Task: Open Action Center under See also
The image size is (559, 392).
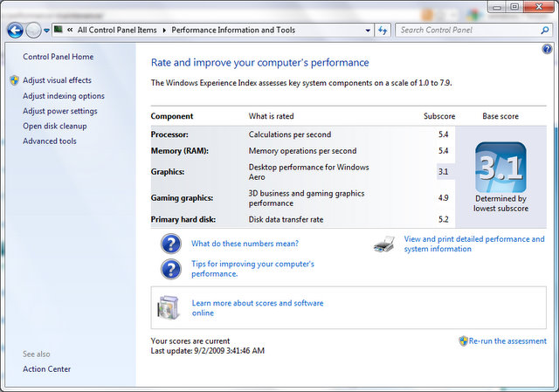Action: pos(46,369)
